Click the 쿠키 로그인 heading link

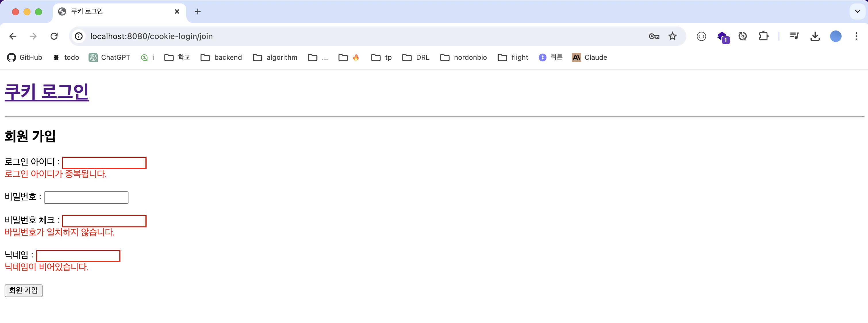(x=47, y=92)
